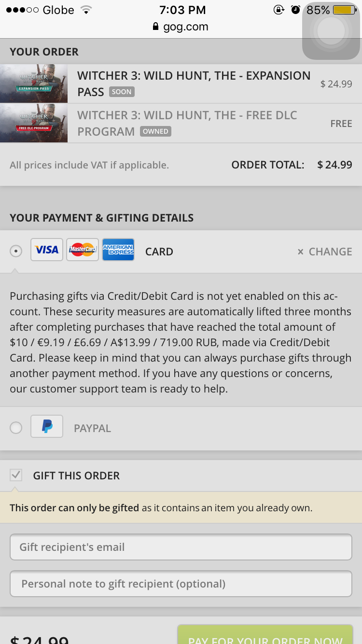Tap the gog.com address bar
Viewport: 362px width, 644px height.
(x=181, y=27)
